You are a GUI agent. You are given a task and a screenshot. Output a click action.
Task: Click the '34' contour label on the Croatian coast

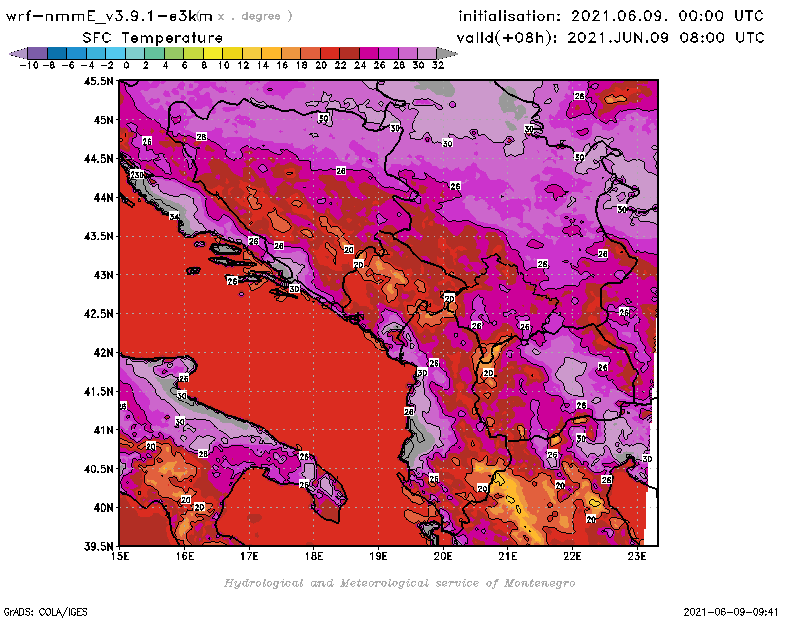tap(174, 217)
